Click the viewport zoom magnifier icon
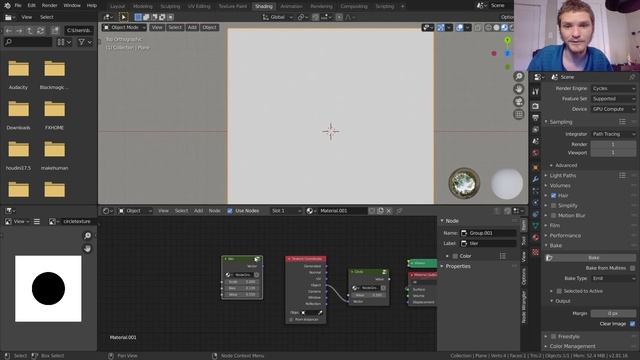This screenshot has width=640, height=360. 519,76
